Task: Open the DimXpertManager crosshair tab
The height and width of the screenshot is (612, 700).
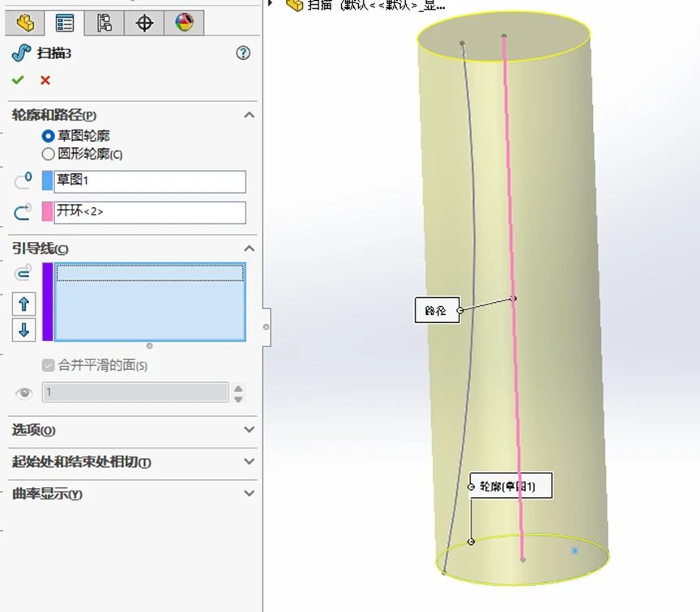Action: [x=144, y=23]
